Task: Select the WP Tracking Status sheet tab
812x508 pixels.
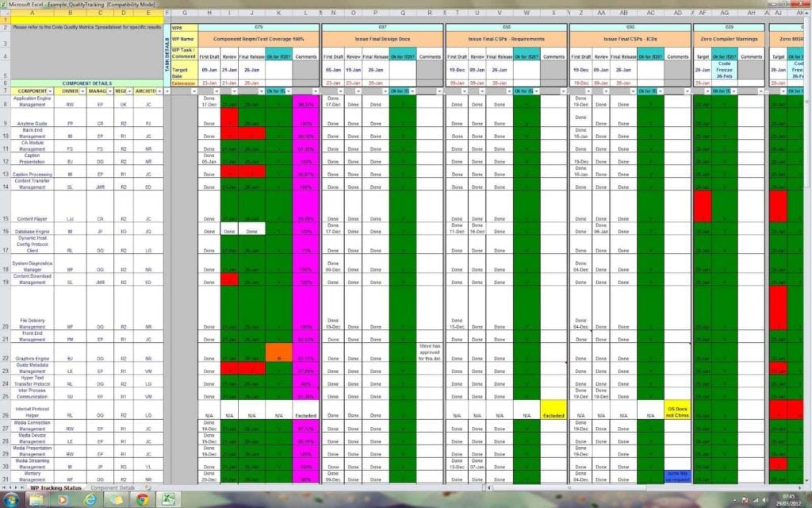Action: tap(56, 489)
